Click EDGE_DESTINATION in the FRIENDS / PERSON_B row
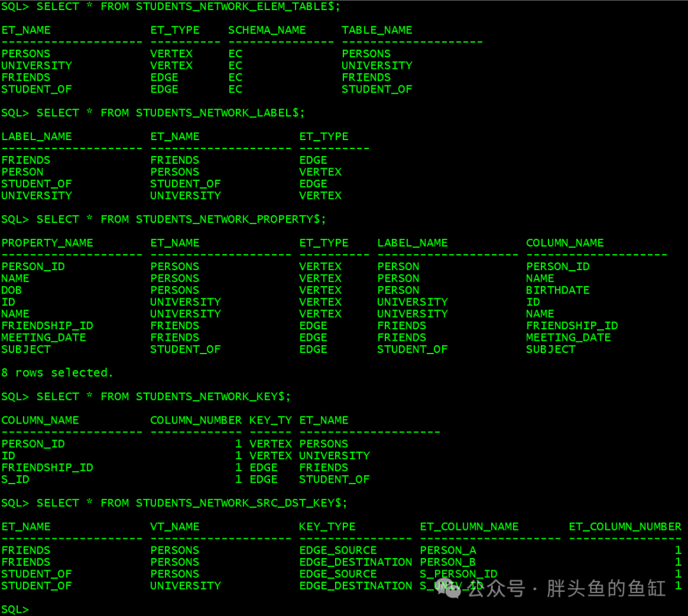 [356, 562]
